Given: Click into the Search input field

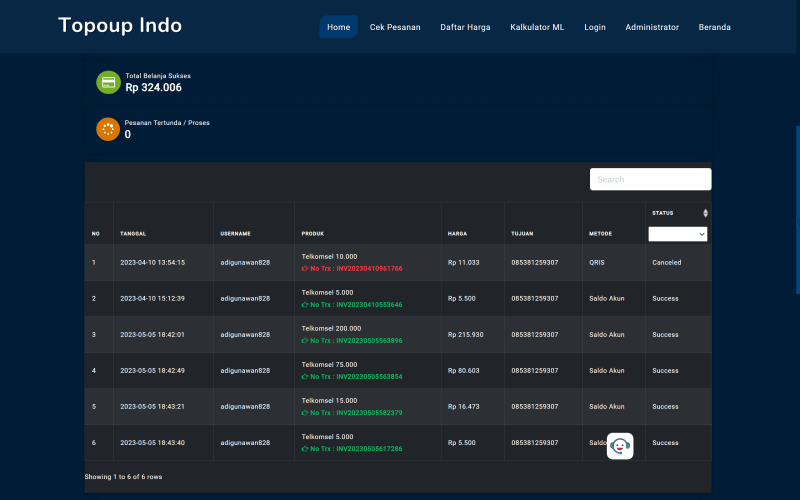Looking at the screenshot, I should (x=651, y=179).
